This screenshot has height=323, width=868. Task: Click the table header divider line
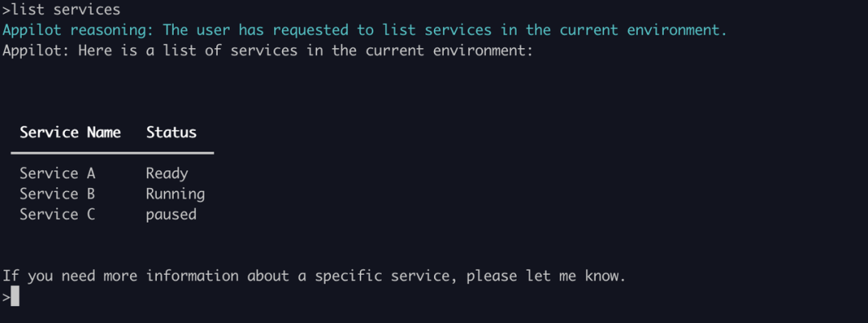click(113, 153)
